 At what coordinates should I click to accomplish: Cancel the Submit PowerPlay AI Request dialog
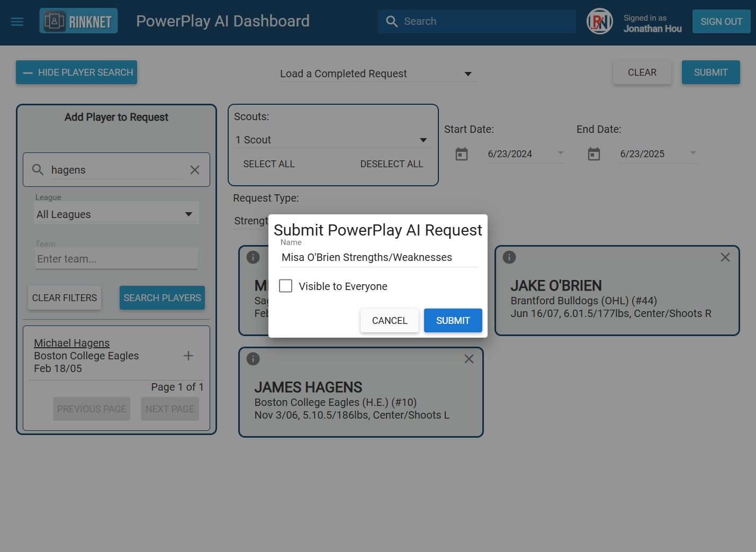pos(390,321)
